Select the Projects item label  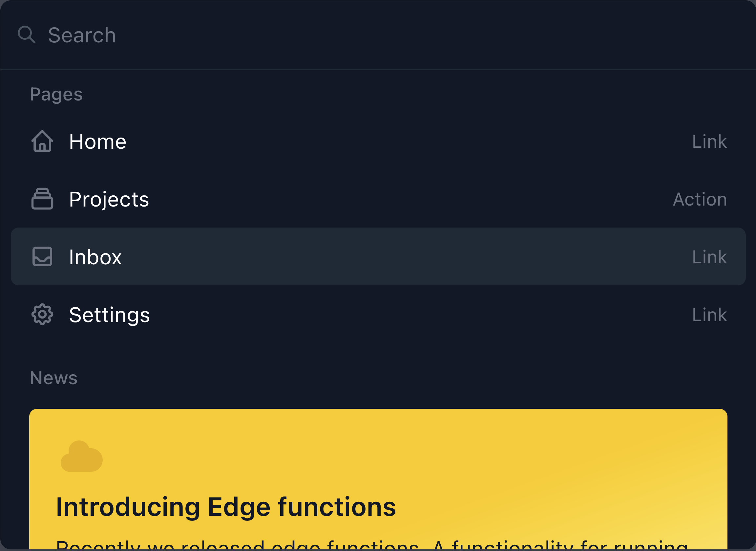[x=109, y=199]
